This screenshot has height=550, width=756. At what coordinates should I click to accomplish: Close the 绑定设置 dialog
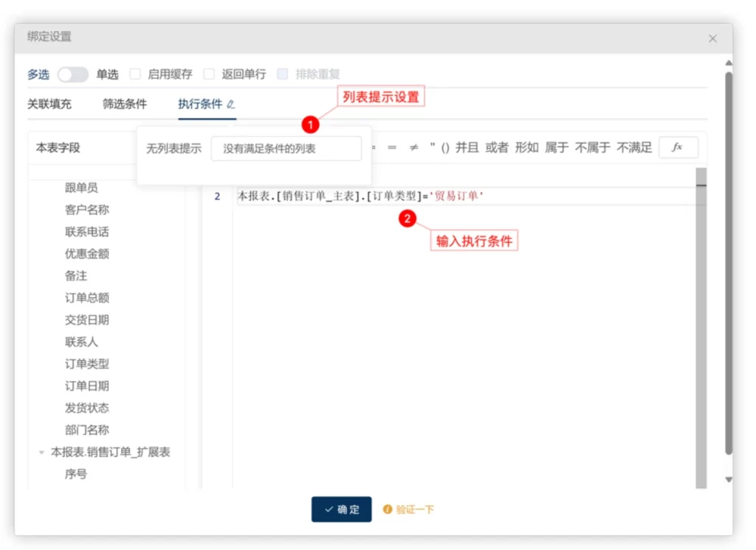point(712,38)
